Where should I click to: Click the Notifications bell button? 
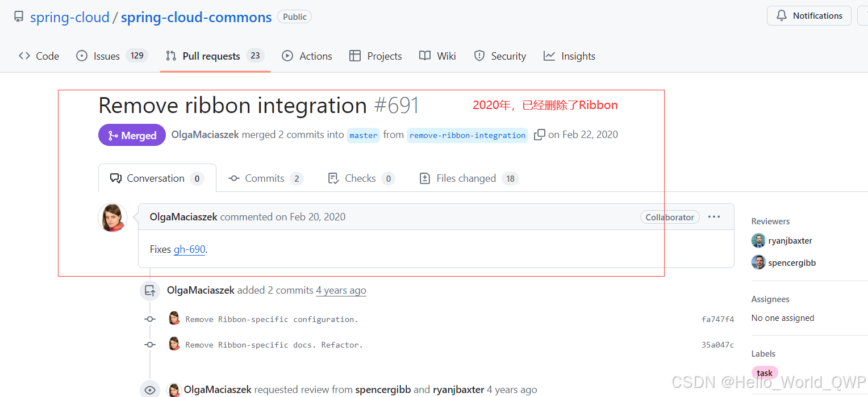(x=809, y=16)
